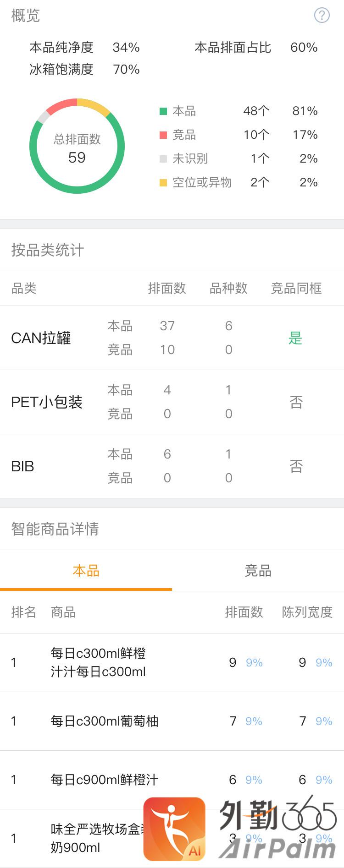Click the 竞品同框 column header
The width and height of the screenshot is (344, 868).
(x=296, y=289)
